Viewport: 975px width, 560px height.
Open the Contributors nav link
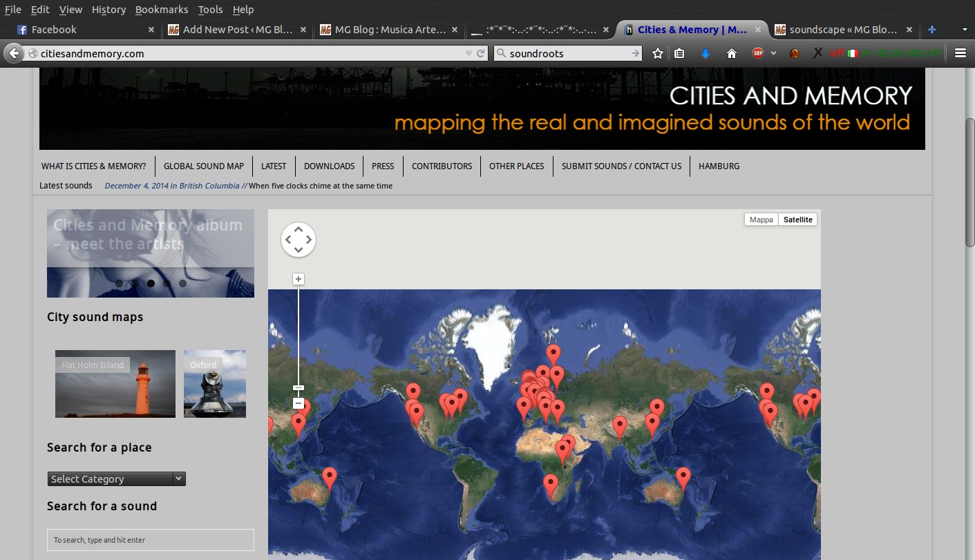click(442, 166)
